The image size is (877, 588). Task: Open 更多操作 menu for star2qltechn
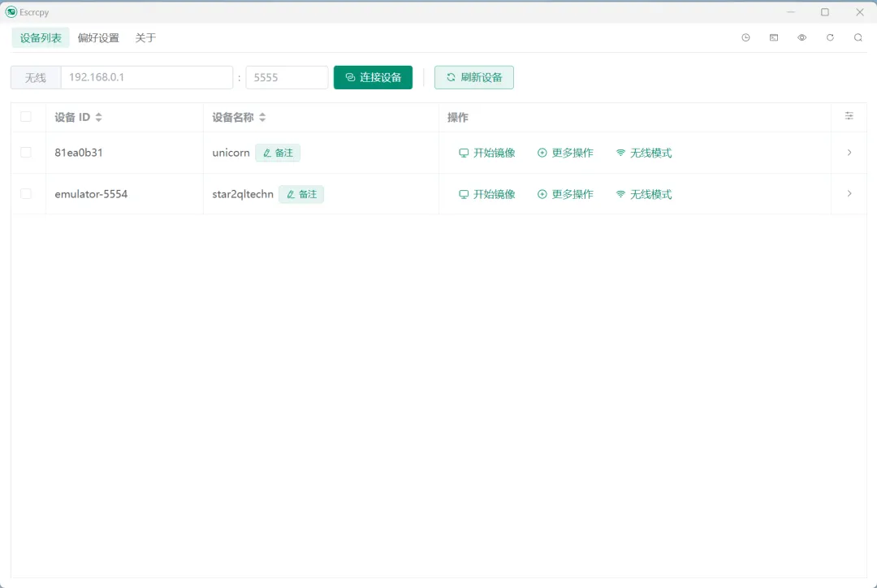click(565, 194)
